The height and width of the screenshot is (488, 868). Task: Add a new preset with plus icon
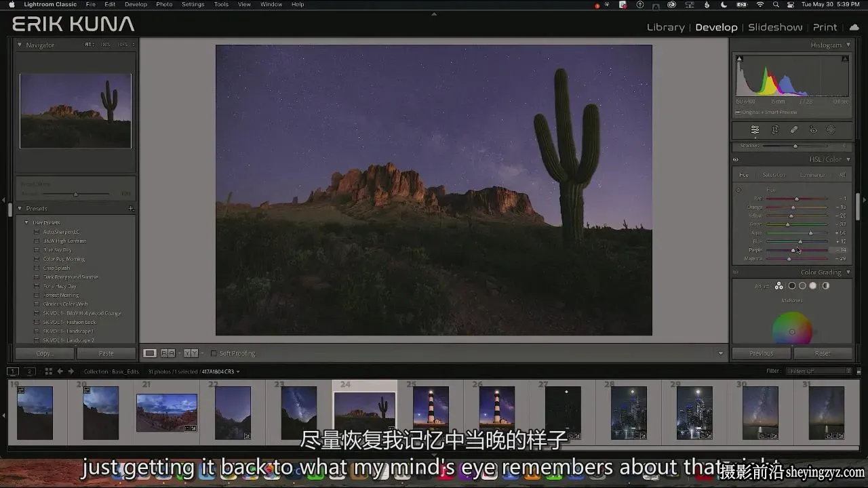[131, 209]
